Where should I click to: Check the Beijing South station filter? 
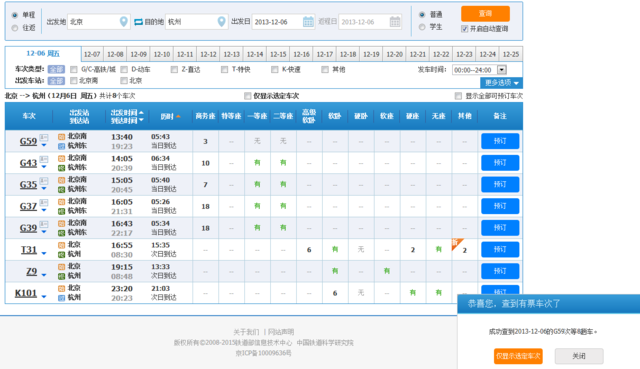pos(74,81)
